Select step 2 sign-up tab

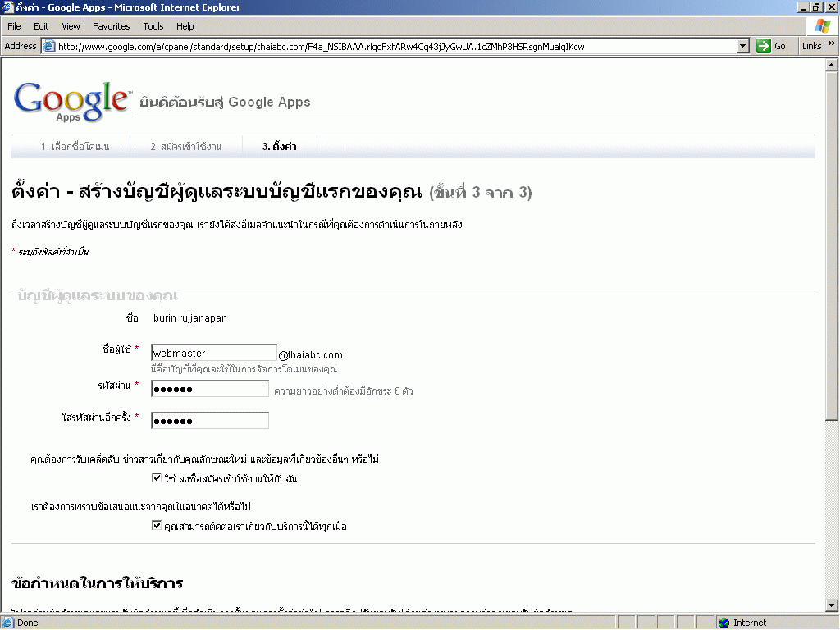[185, 147]
